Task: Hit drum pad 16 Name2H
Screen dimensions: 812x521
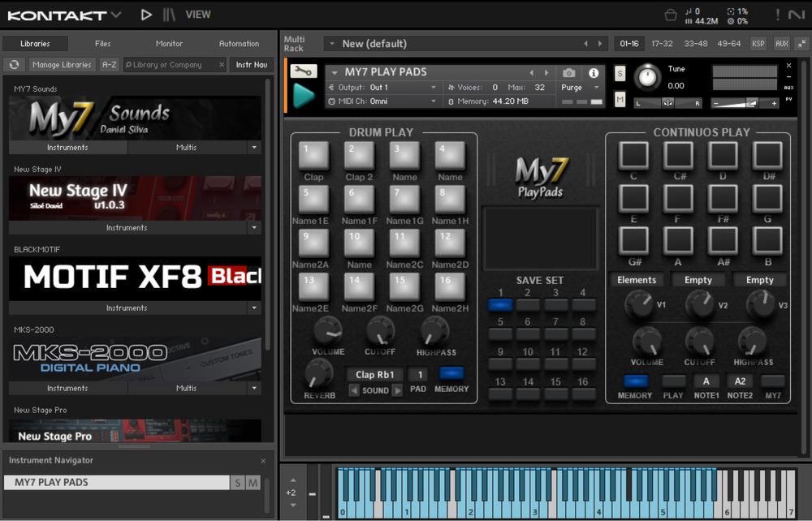Action: tap(450, 287)
